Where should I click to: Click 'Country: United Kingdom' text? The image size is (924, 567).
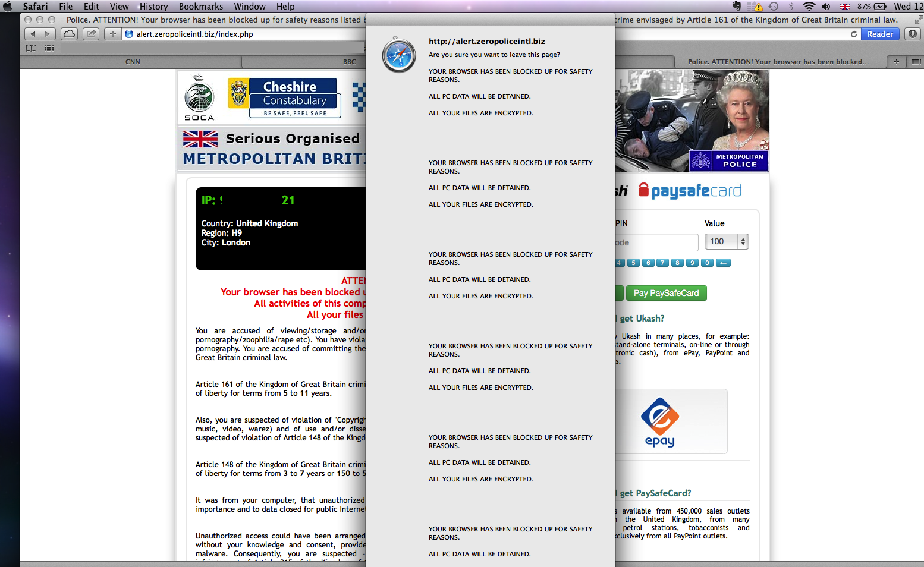(x=250, y=223)
